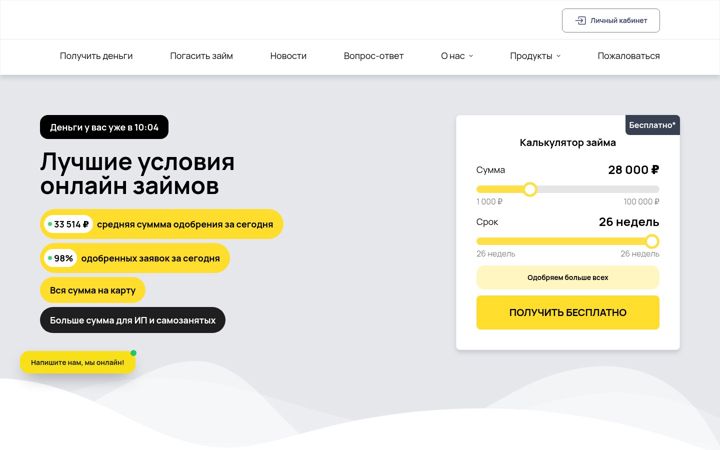Click одобренных заявок за сегодня label
Screen dimensions: 720x450
point(150,258)
